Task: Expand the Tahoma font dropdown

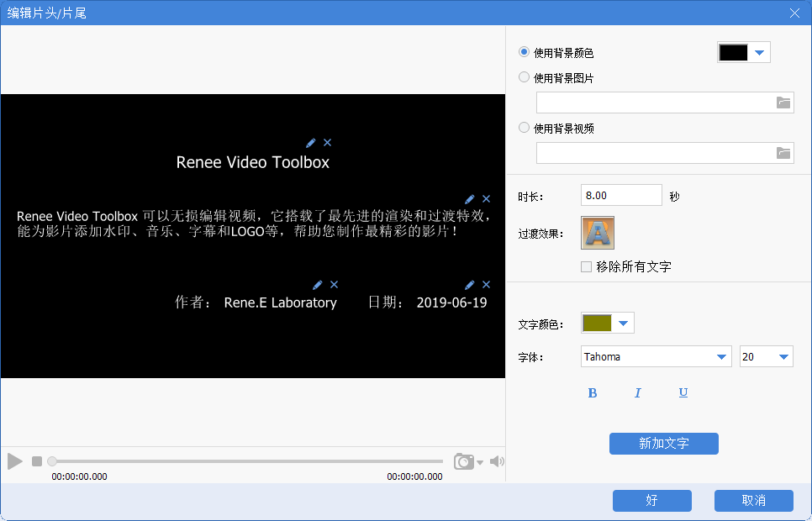Action: click(721, 357)
